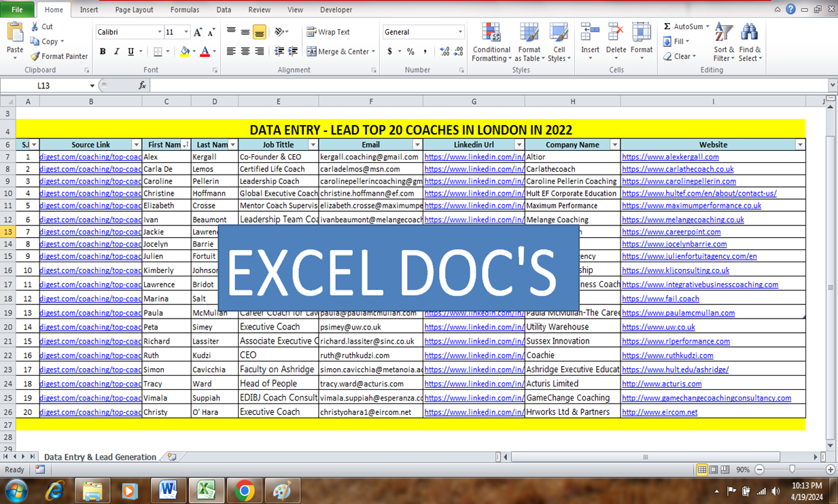Toggle bottom align in Alignment group

point(259,32)
